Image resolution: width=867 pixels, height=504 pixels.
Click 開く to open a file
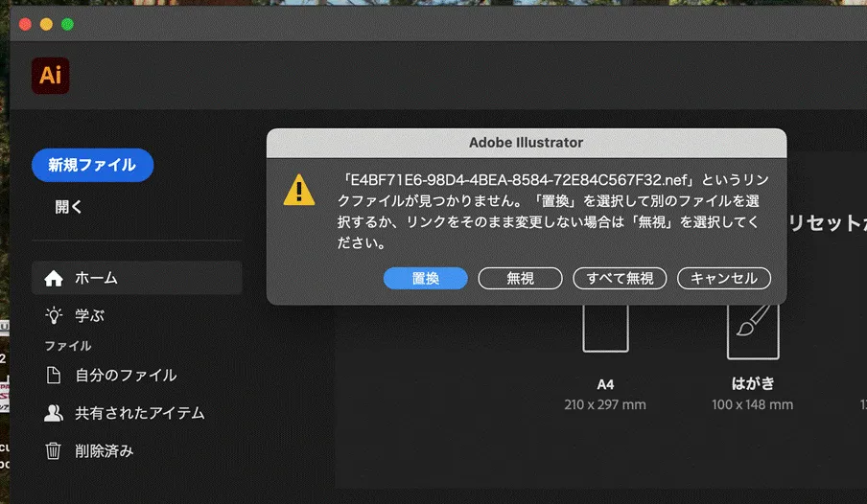[69, 207]
